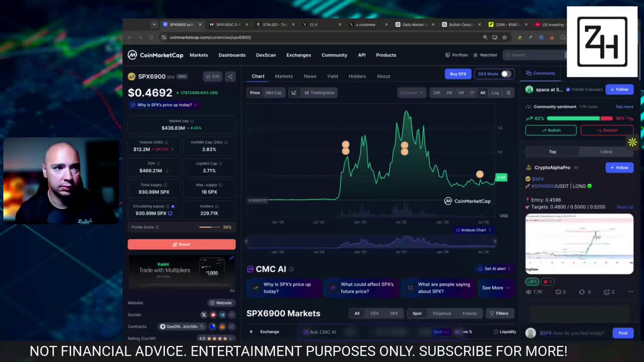The height and width of the screenshot is (362, 644).
Task: Switch to the Holders tab
Action: tap(357, 76)
